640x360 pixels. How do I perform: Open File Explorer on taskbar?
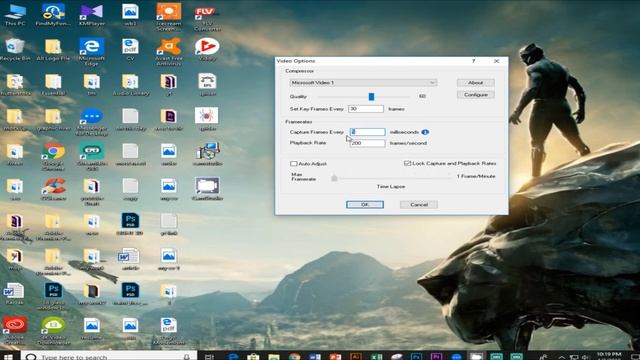tap(273, 356)
